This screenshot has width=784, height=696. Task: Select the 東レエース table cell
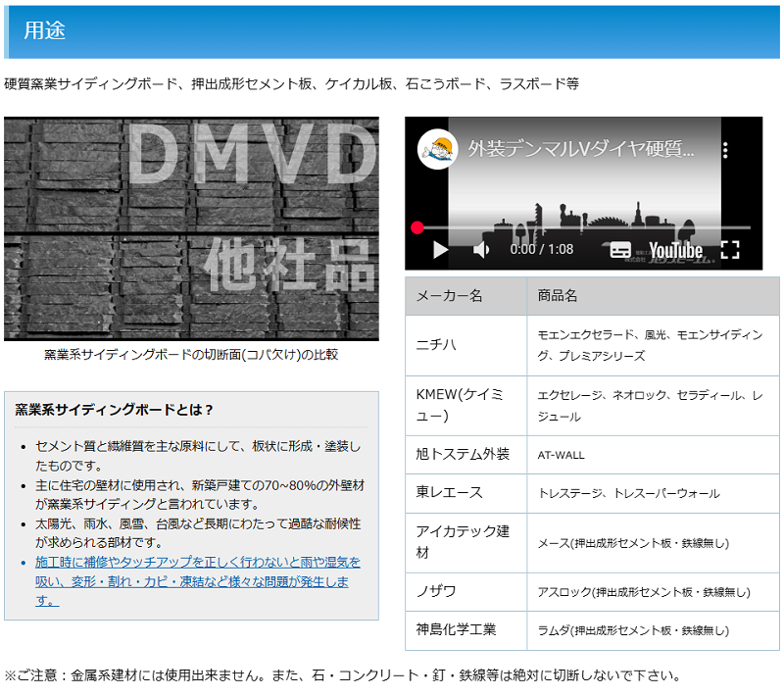(466, 493)
